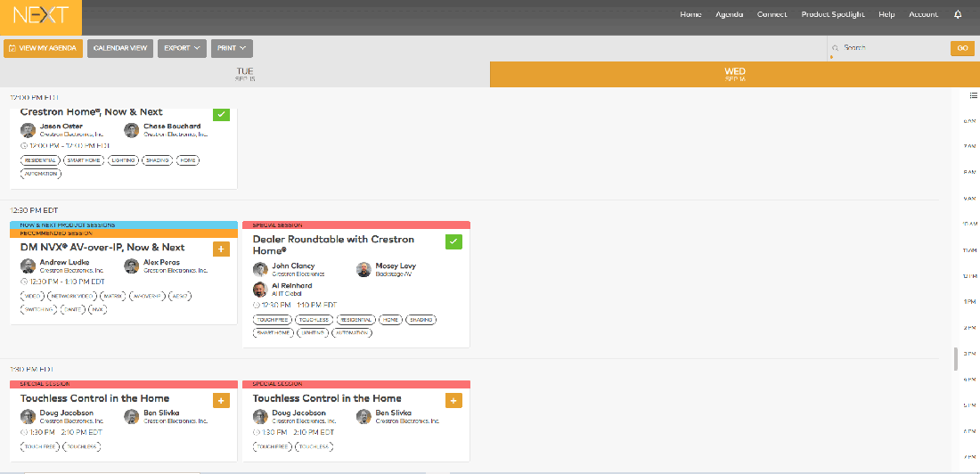Switch to the TUE Sep 15 tab
Image resolution: width=980 pixels, height=474 pixels.
(245, 75)
